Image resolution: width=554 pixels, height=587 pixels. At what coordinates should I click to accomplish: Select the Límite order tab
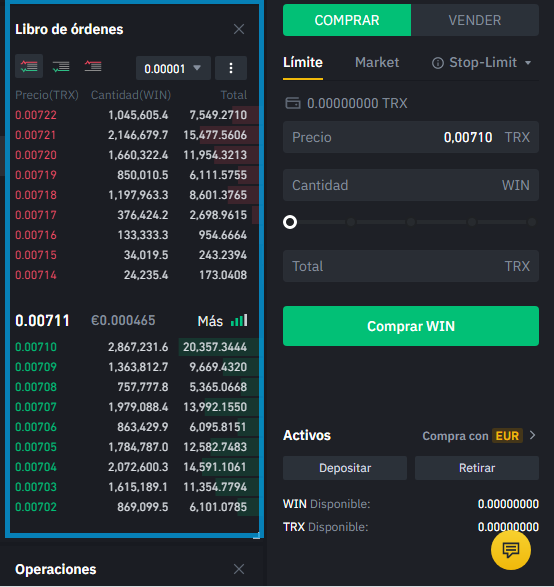(x=303, y=63)
